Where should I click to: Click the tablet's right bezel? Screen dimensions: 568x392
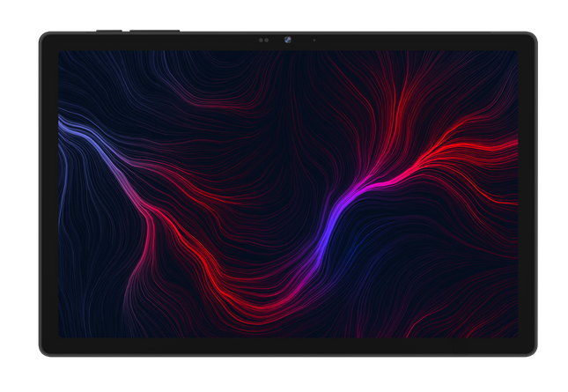(x=527, y=194)
